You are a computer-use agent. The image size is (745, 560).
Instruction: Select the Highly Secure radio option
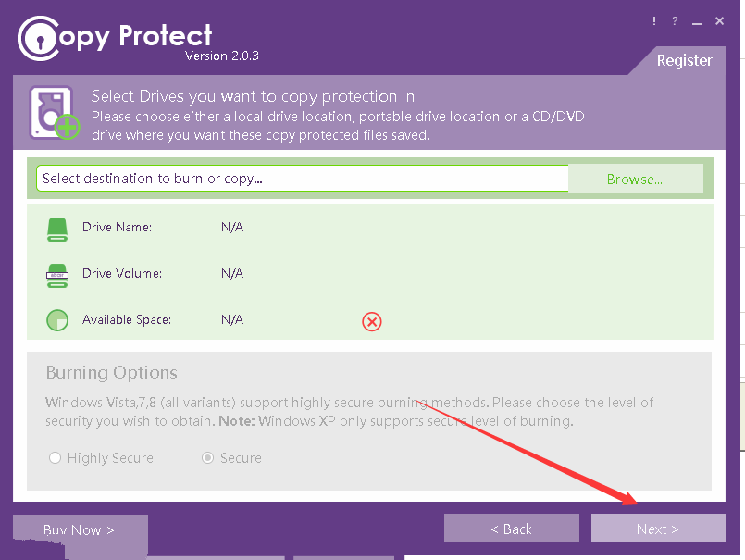pyautogui.click(x=56, y=458)
